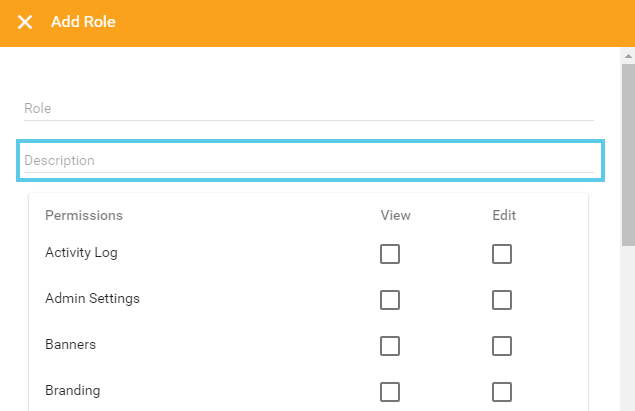This screenshot has height=411, width=635.
Task: Enable Edit permission for Activity Log
Action: click(502, 254)
